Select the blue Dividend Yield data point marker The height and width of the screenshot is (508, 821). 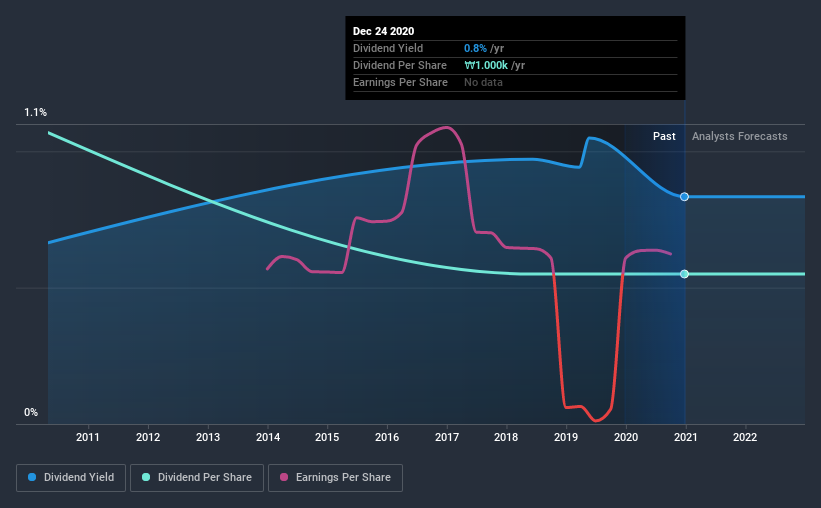click(684, 197)
